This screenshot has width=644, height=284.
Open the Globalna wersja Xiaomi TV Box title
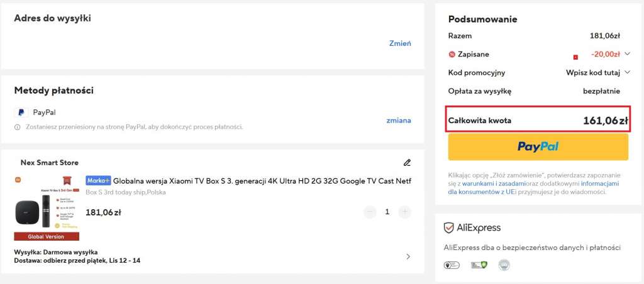tap(262, 180)
